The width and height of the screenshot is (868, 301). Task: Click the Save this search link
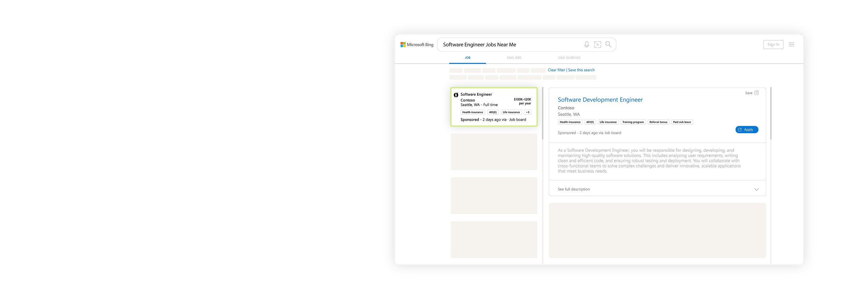[581, 70]
